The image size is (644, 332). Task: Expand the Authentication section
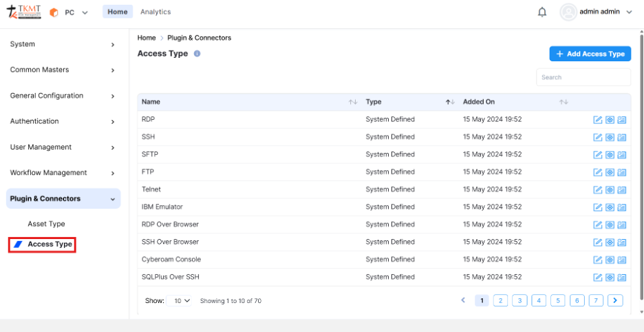click(63, 121)
